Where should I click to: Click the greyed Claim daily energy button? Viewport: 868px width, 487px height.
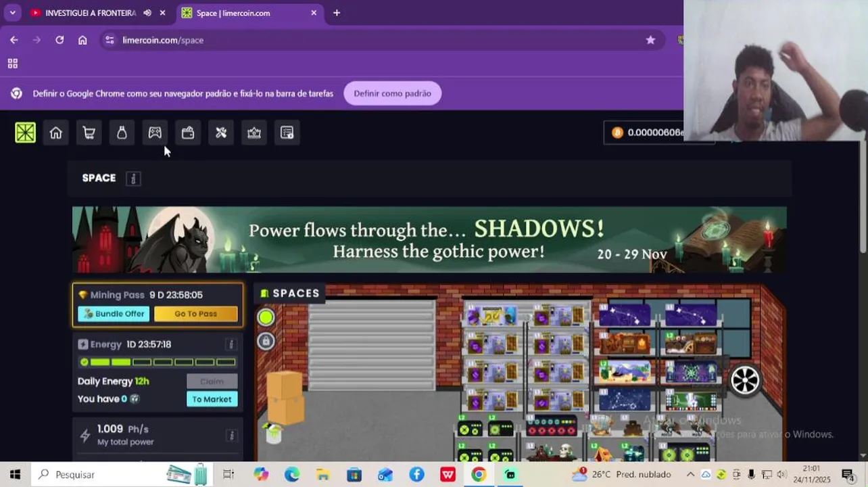(212, 381)
